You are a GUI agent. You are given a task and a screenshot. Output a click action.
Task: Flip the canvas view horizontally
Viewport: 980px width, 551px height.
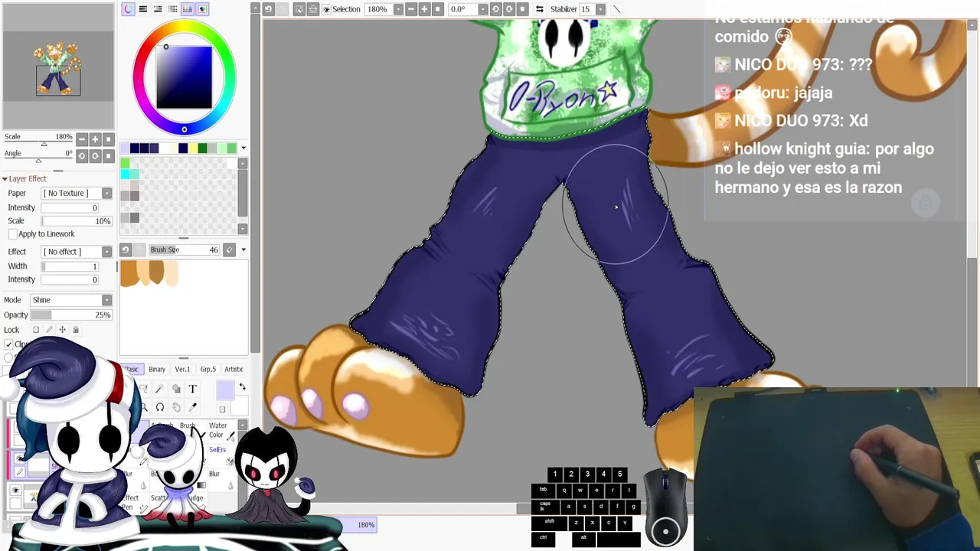(x=539, y=9)
